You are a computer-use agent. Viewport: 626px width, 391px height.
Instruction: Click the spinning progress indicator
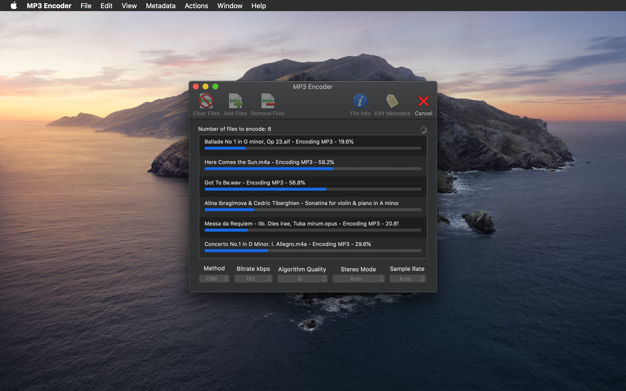click(423, 130)
